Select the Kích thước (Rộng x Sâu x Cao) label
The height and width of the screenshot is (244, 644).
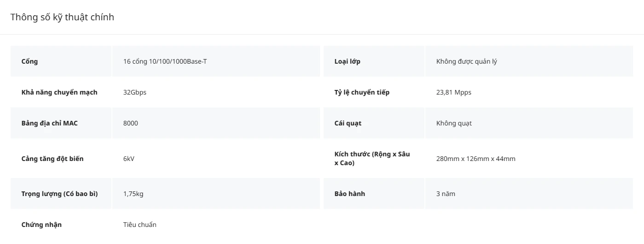tap(372, 158)
